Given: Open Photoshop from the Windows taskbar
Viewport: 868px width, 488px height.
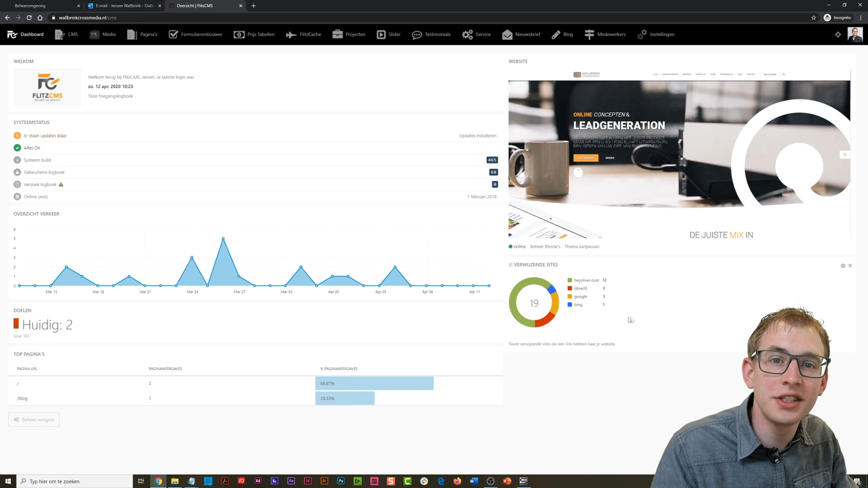Looking at the screenshot, I should pyautogui.click(x=341, y=481).
